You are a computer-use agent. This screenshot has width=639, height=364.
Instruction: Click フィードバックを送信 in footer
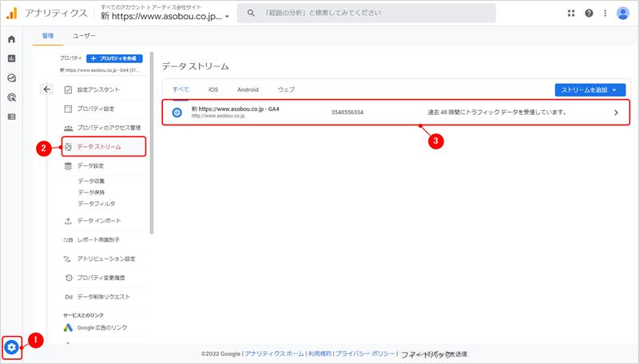coord(434,354)
